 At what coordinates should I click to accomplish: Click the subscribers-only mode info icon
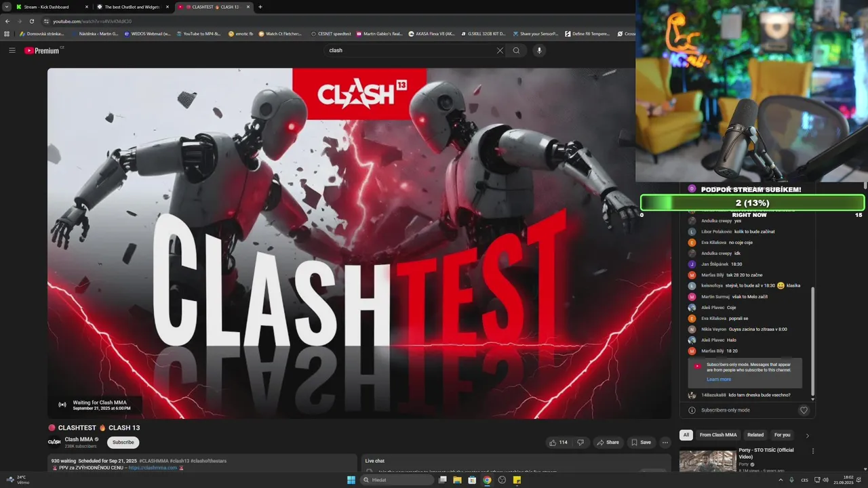(692, 410)
